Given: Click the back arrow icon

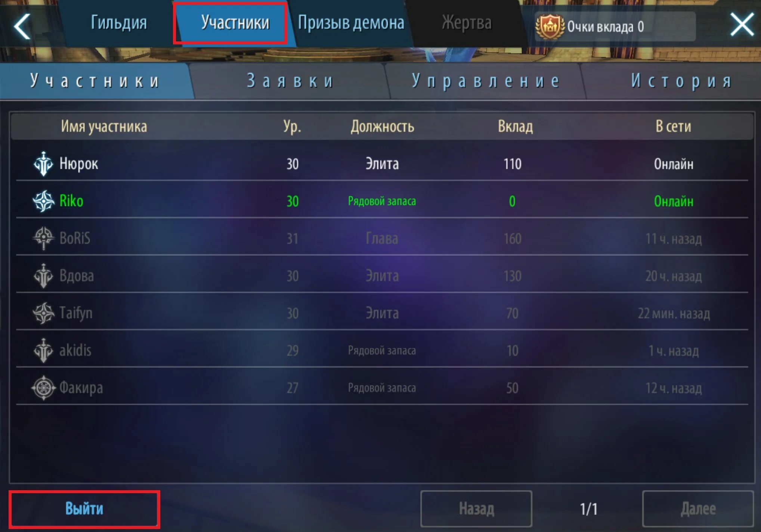Looking at the screenshot, I should tap(22, 26).
